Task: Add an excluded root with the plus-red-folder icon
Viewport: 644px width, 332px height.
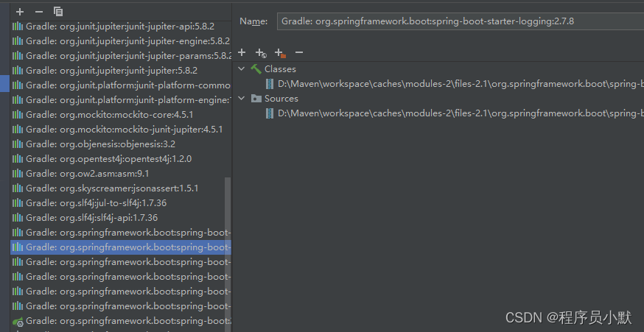Action: click(280, 53)
